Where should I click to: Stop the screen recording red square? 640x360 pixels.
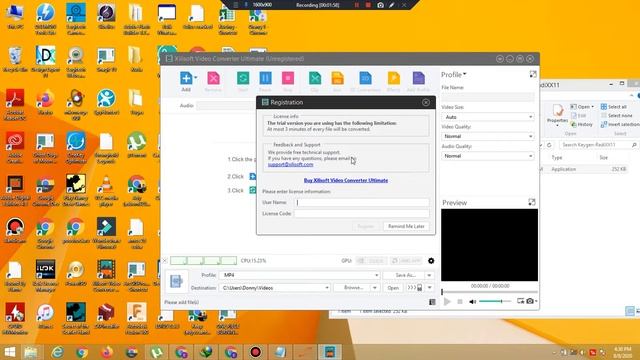368,5
